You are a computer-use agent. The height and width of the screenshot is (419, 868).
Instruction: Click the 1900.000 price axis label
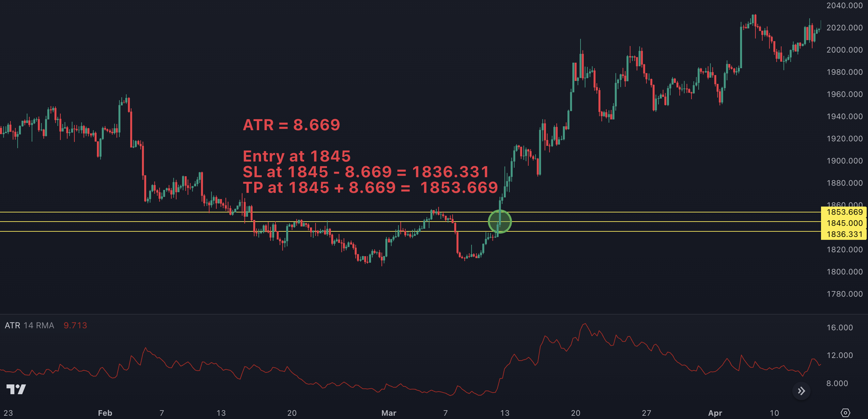844,161
